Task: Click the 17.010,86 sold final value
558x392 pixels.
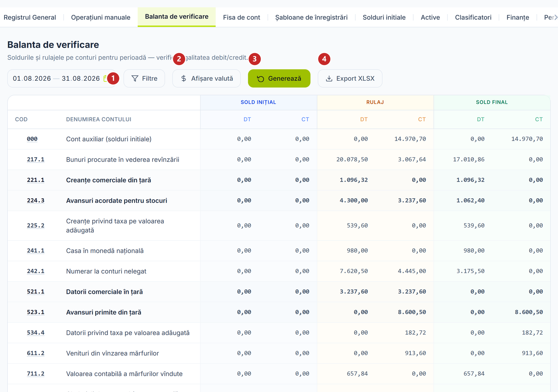Action: click(469, 160)
